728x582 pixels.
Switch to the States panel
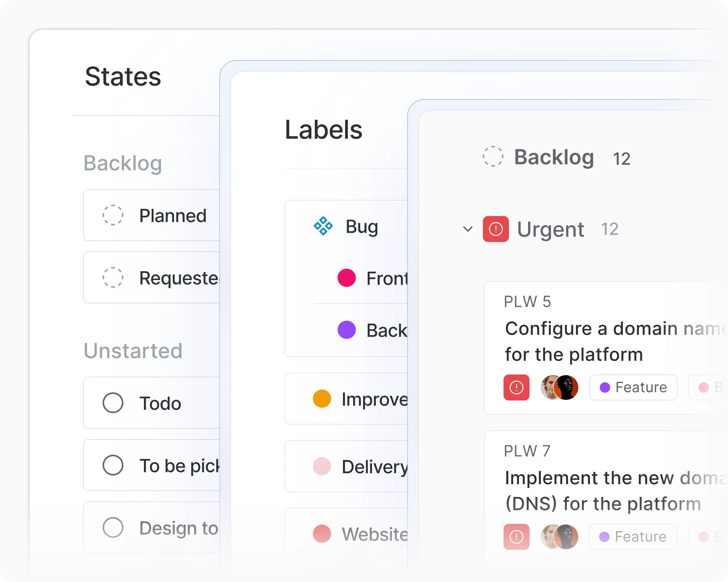pos(123,76)
